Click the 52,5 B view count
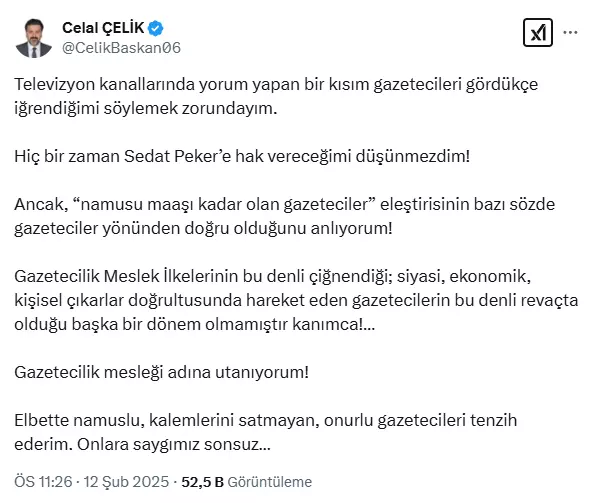Viewport: 589px width, 503px height. 202,482
